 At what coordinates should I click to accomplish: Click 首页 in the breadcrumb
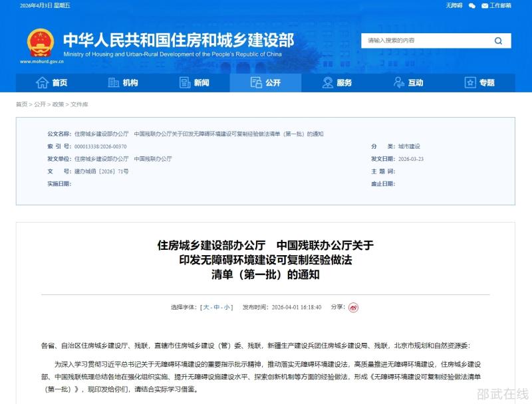click(22, 104)
